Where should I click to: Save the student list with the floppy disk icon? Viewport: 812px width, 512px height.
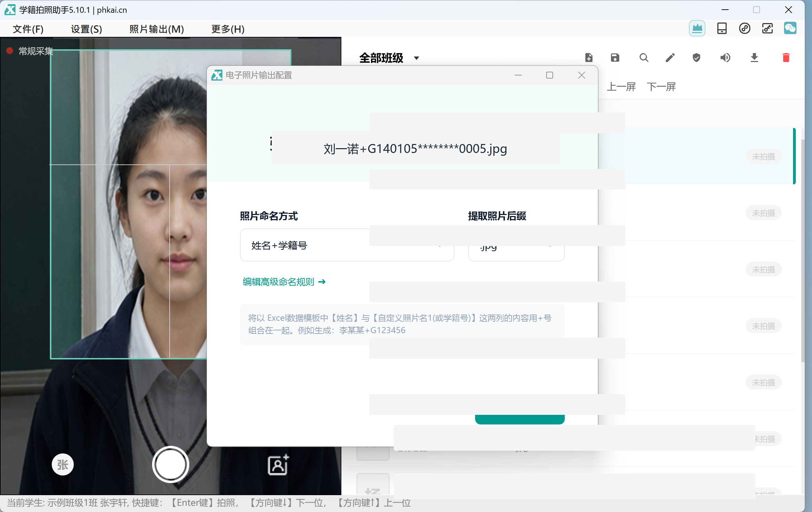coord(615,58)
